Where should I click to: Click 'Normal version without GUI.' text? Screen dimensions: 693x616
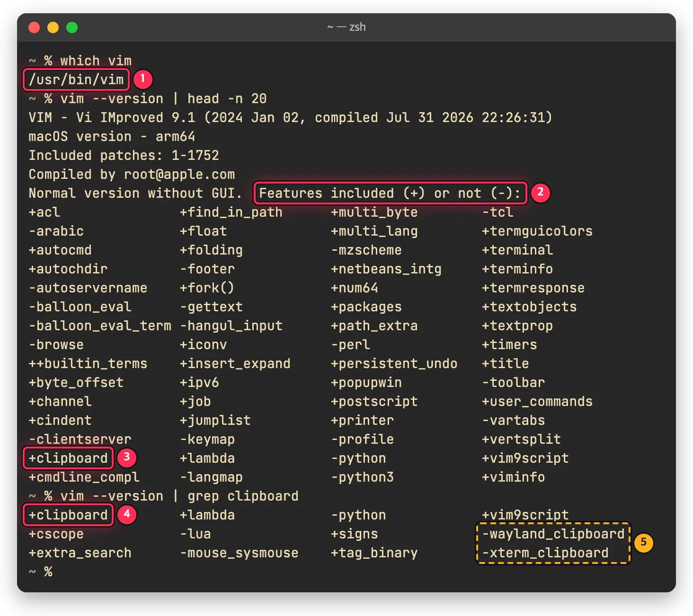pyautogui.click(x=135, y=193)
